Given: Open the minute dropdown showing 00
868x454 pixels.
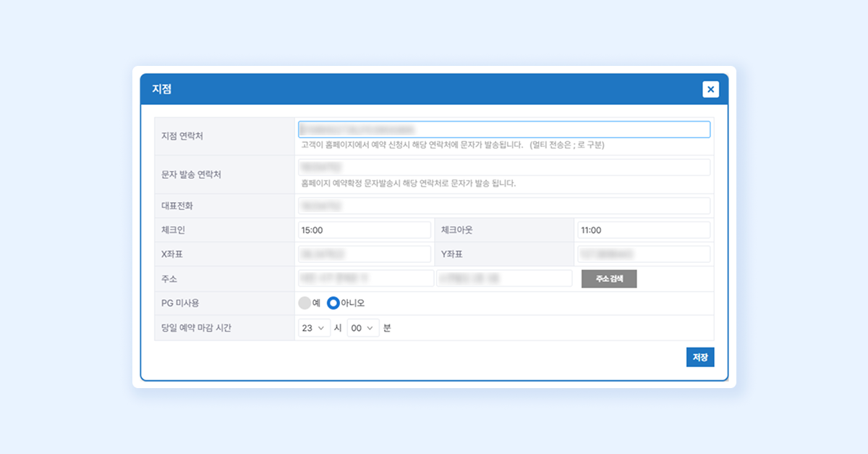Looking at the screenshot, I should point(363,328).
